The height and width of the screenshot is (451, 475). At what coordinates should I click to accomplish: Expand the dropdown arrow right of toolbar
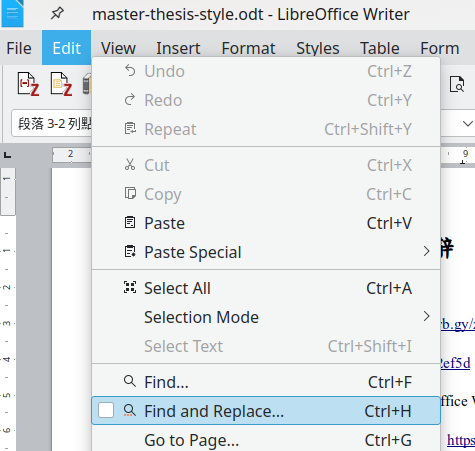pos(468,124)
